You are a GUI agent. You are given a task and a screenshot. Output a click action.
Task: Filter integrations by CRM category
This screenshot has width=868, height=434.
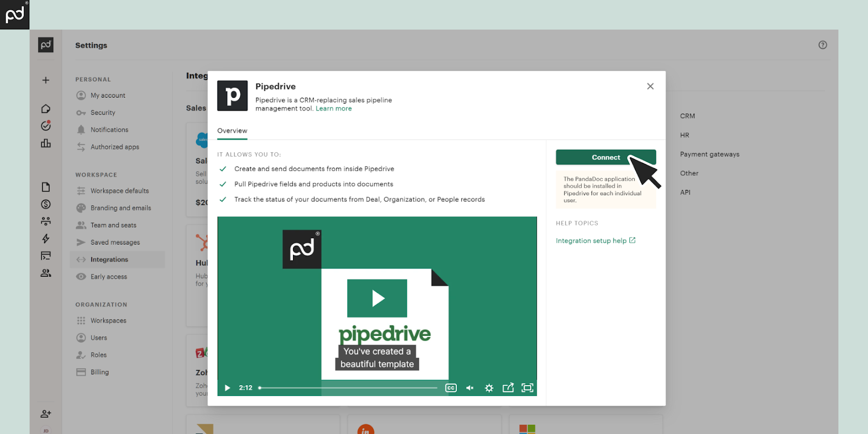pos(687,116)
